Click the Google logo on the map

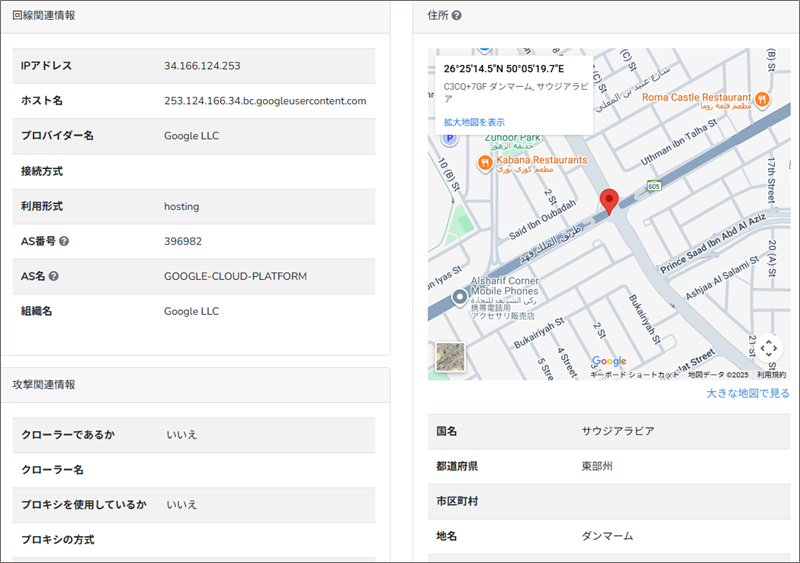pyautogui.click(x=609, y=361)
